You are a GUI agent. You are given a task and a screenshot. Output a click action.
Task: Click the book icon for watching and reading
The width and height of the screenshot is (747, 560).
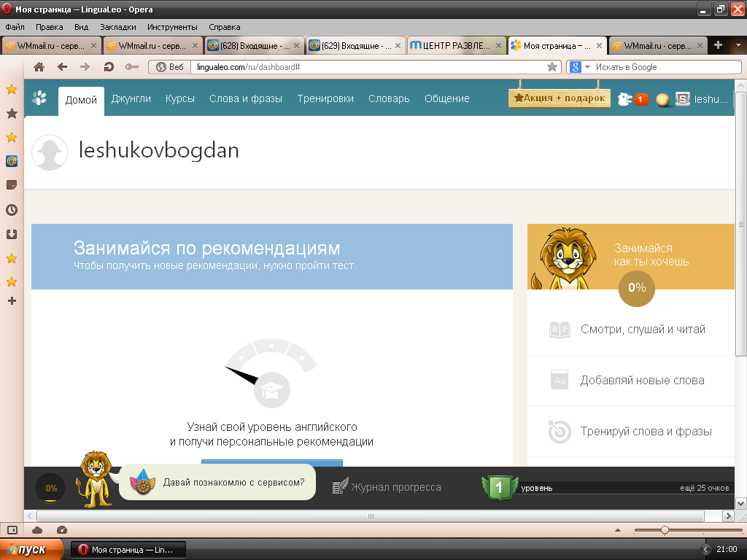[560, 330]
